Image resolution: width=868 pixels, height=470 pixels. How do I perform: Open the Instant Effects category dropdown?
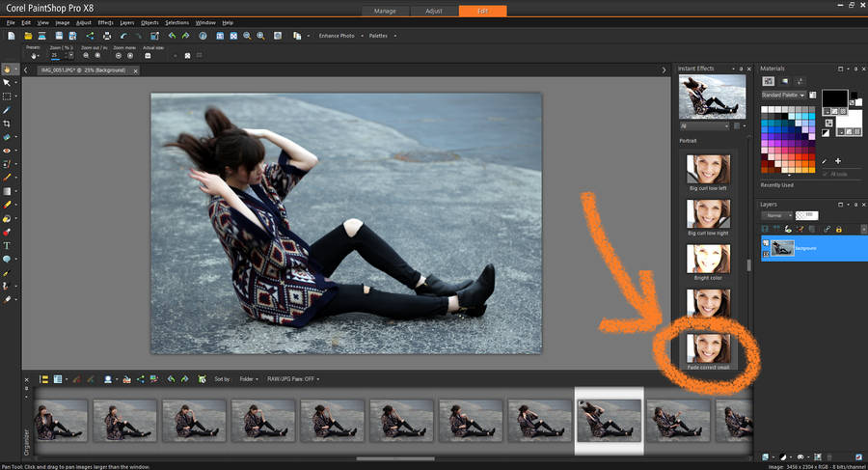point(705,125)
